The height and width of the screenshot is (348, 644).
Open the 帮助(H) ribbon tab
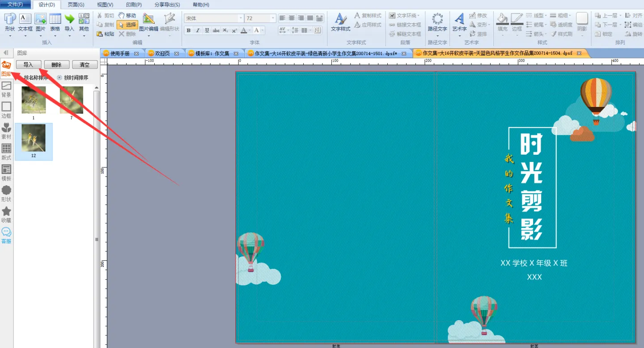tap(200, 4)
